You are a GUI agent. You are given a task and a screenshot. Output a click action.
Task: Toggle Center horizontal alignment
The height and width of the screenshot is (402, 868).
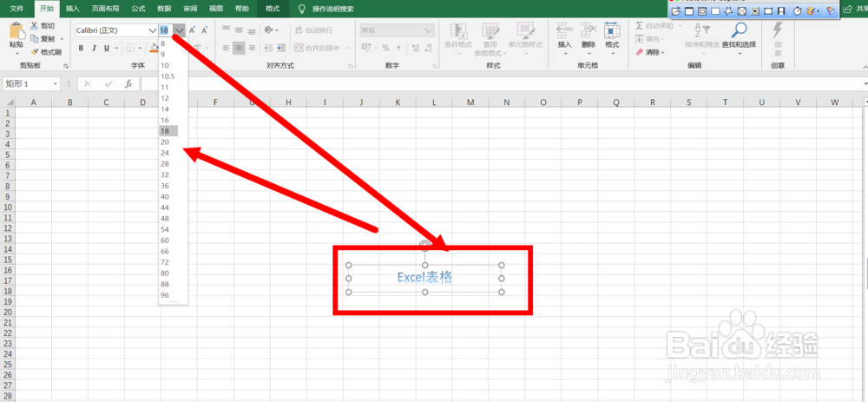(239, 48)
